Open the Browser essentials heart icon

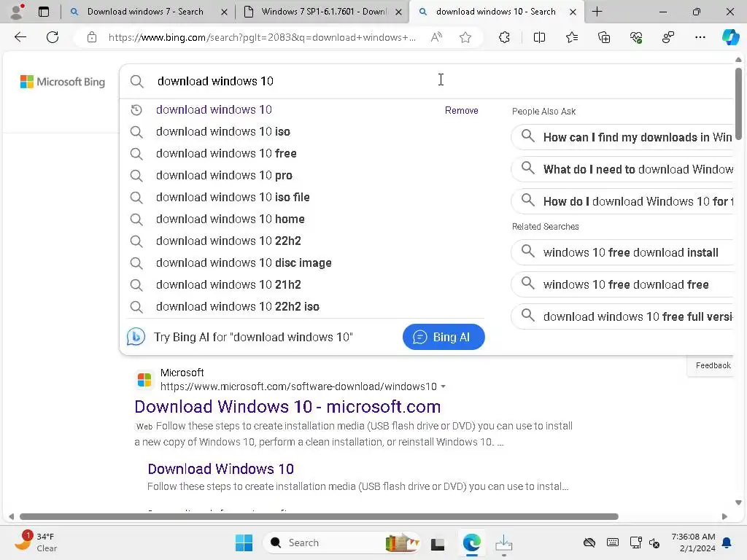[636, 37]
